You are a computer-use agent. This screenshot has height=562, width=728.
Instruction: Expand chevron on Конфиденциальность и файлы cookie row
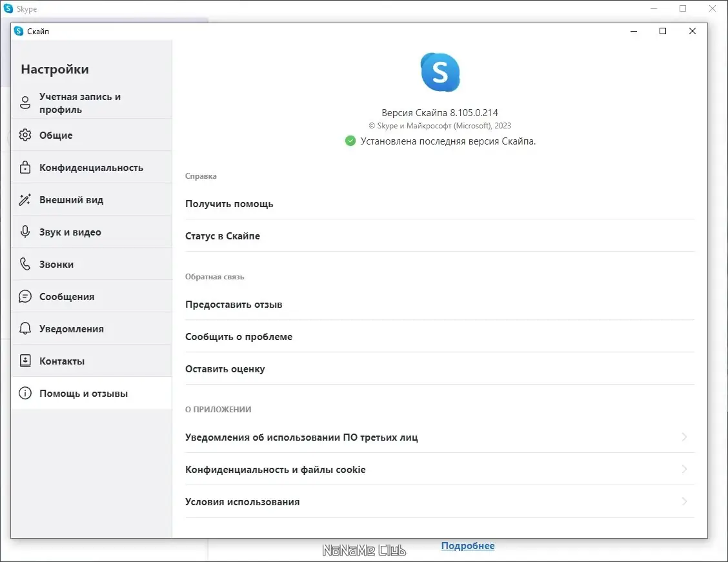pyautogui.click(x=684, y=468)
